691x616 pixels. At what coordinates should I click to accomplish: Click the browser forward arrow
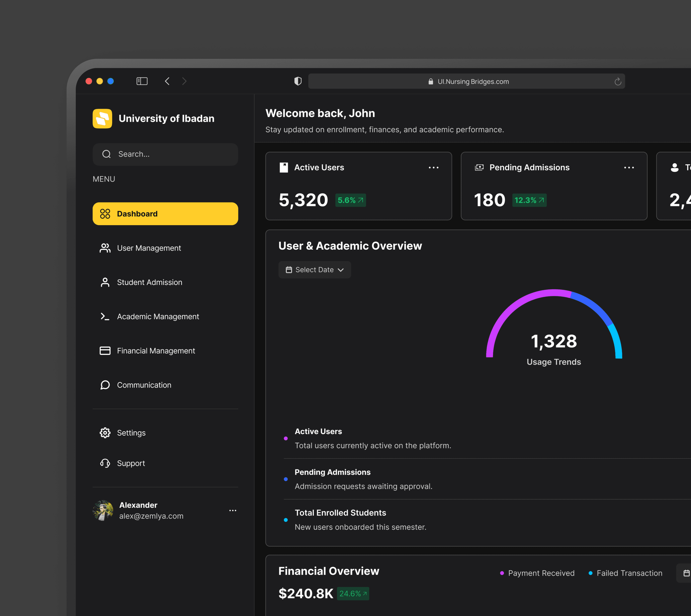tap(184, 81)
